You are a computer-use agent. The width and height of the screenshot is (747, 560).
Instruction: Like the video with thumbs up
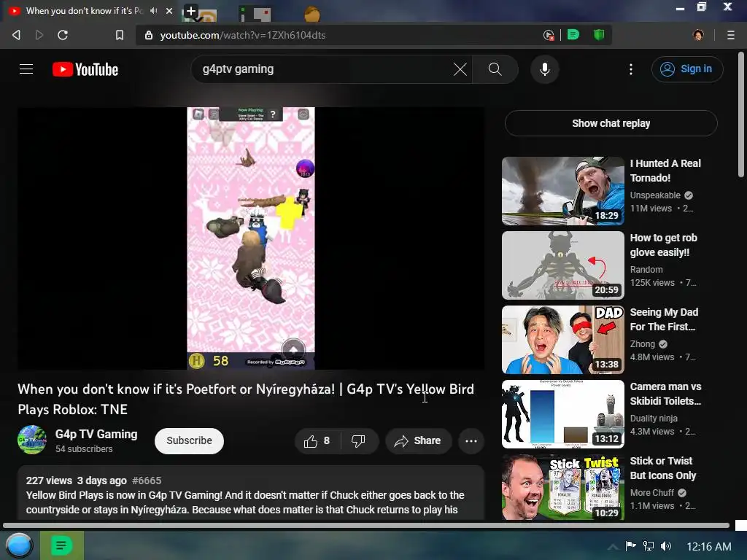click(x=317, y=441)
